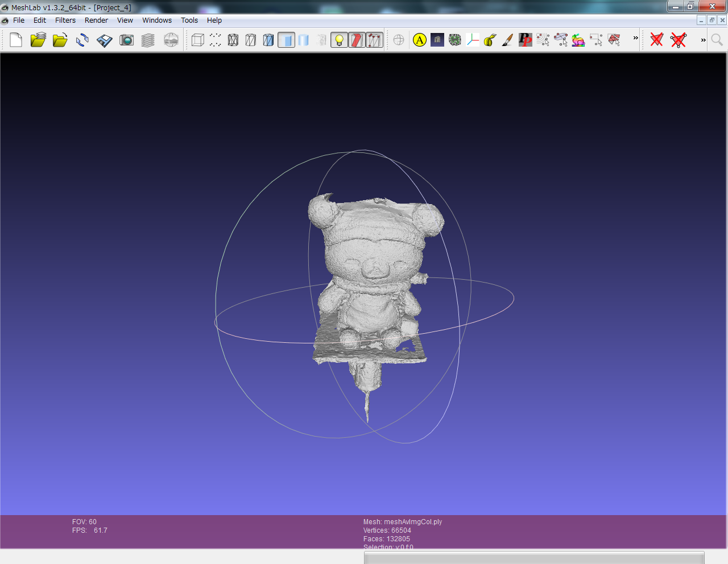Select Flat Lines render mode
Viewport: 728px width, 564px height.
pyautogui.click(x=268, y=40)
